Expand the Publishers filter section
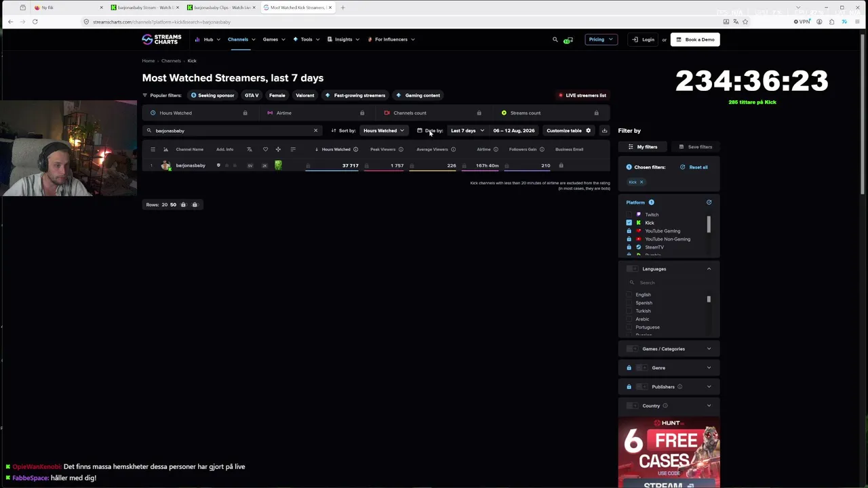 click(709, 387)
